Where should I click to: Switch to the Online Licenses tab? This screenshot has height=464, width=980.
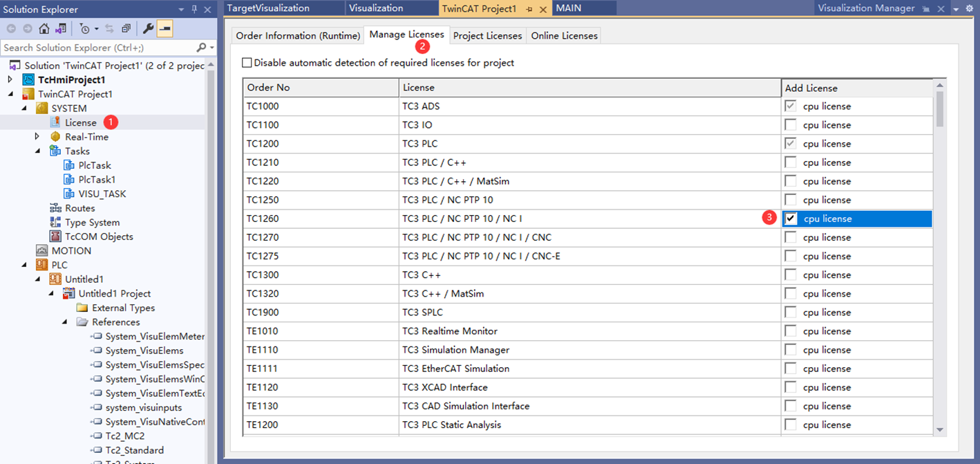click(564, 35)
